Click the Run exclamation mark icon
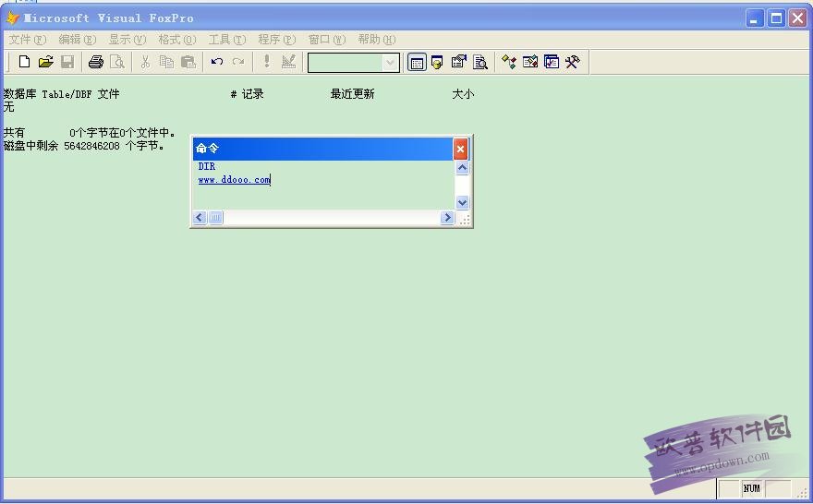The width and height of the screenshot is (813, 504). coord(266,62)
